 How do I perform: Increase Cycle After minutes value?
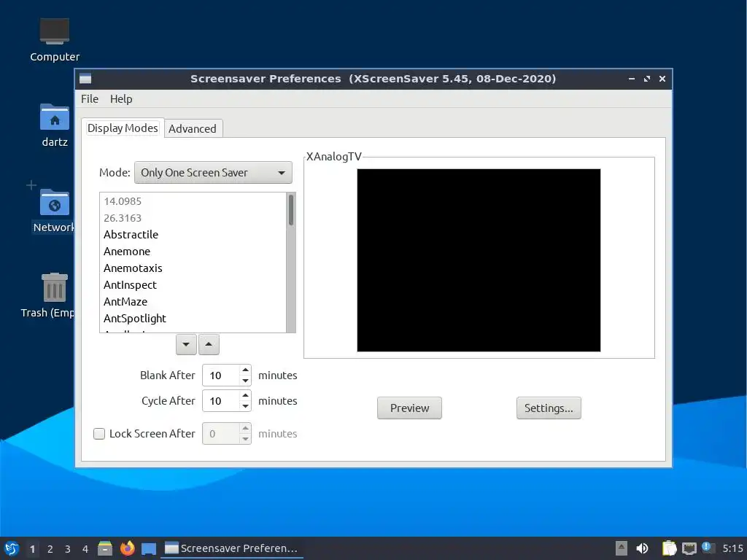point(245,396)
